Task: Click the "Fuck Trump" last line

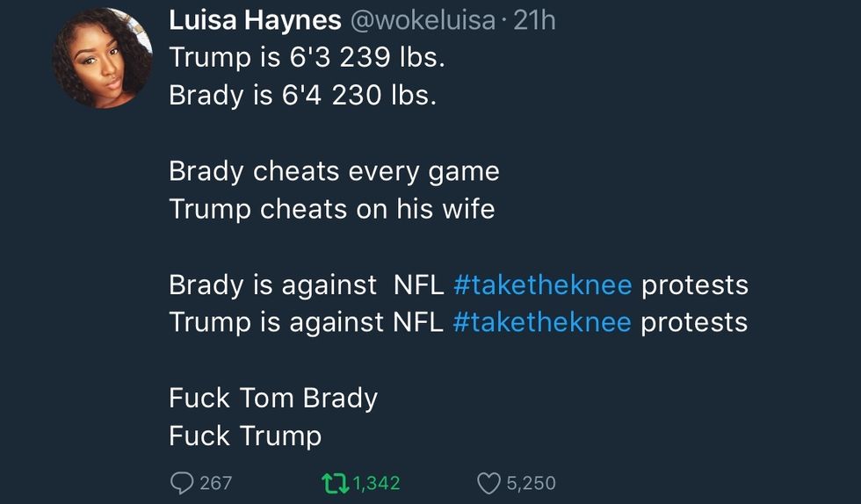Action: [x=245, y=436]
